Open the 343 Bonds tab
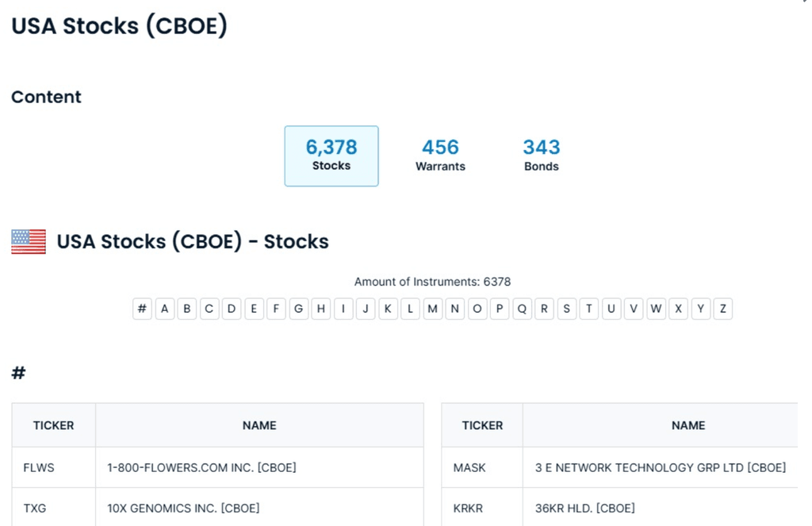This screenshot has height=526, width=812. 542,155
